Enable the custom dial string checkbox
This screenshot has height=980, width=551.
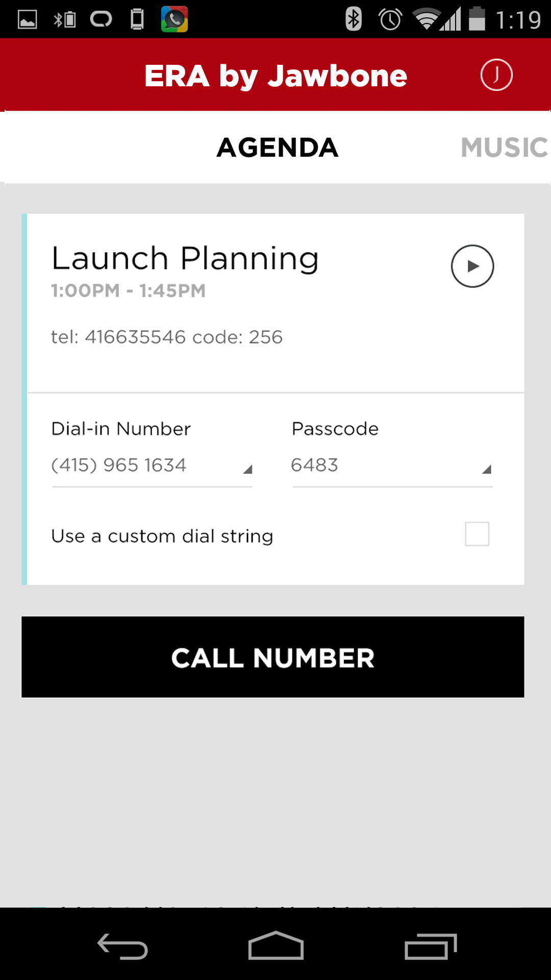click(x=477, y=534)
